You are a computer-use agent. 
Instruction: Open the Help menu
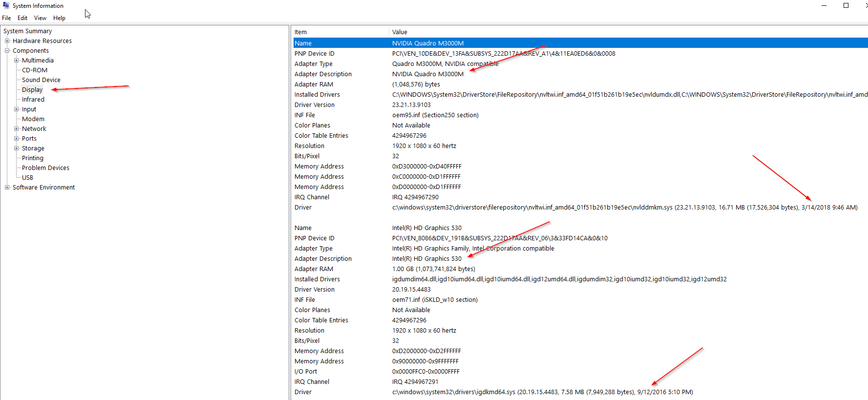(59, 18)
